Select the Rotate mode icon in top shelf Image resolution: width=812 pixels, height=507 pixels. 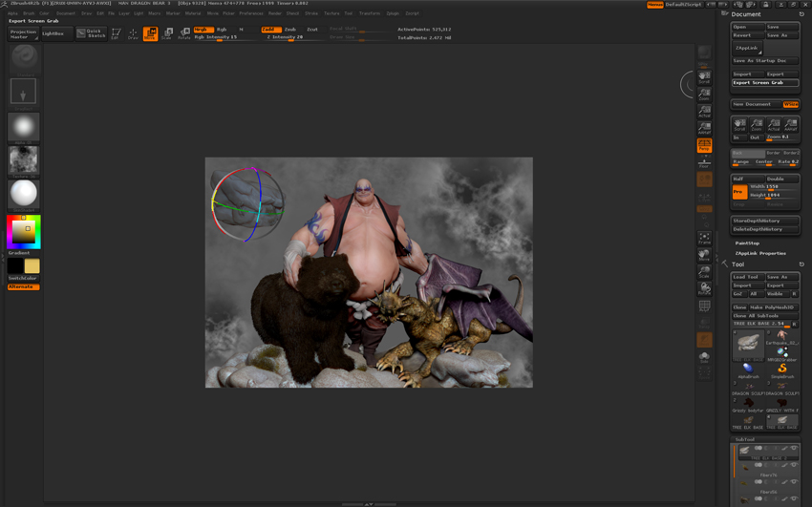pos(183,33)
